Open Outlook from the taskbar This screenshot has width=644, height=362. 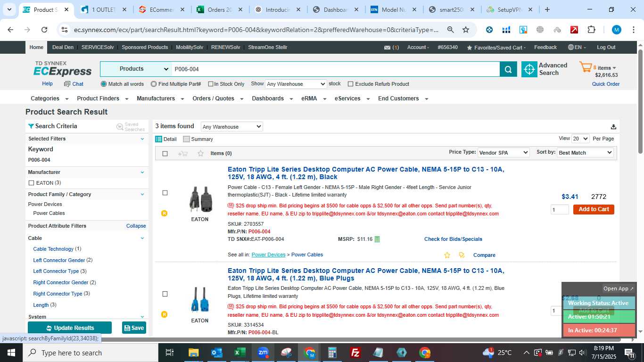(x=217, y=353)
